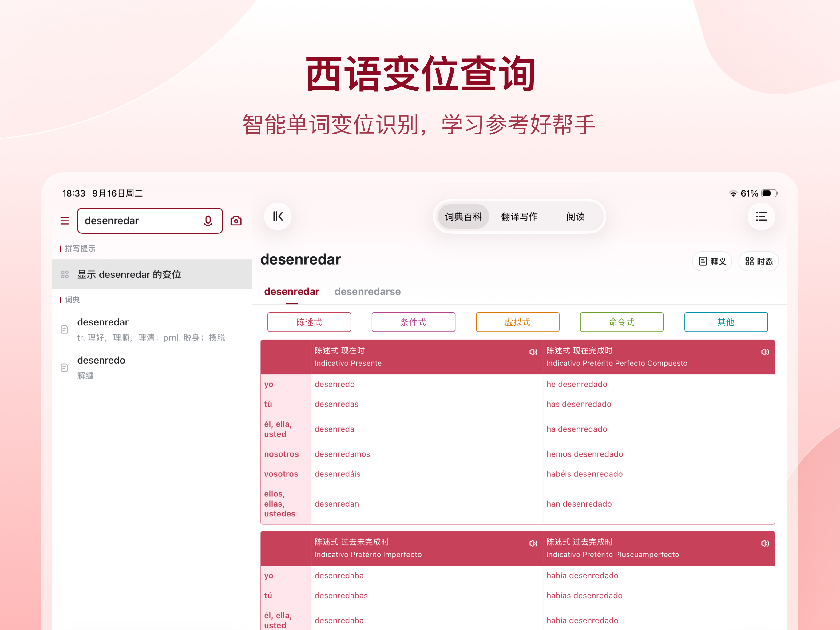840x630 pixels.
Task: Click the desenredar headword title
Action: [300, 260]
